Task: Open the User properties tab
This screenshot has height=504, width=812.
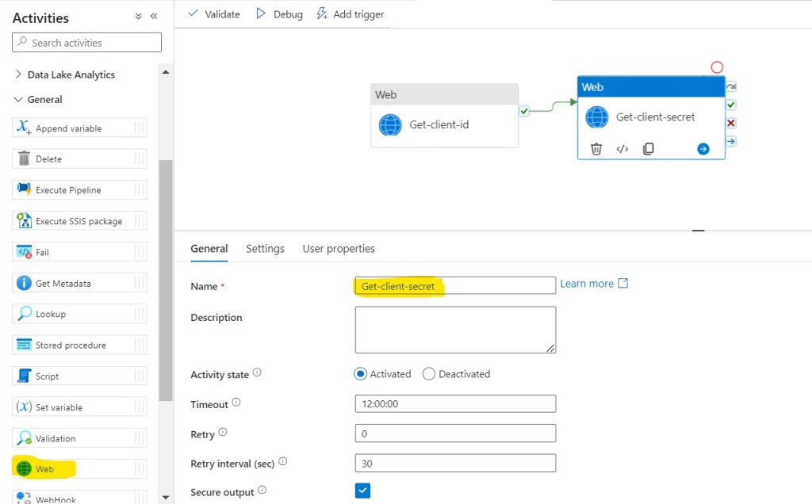Action: click(x=339, y=249)
